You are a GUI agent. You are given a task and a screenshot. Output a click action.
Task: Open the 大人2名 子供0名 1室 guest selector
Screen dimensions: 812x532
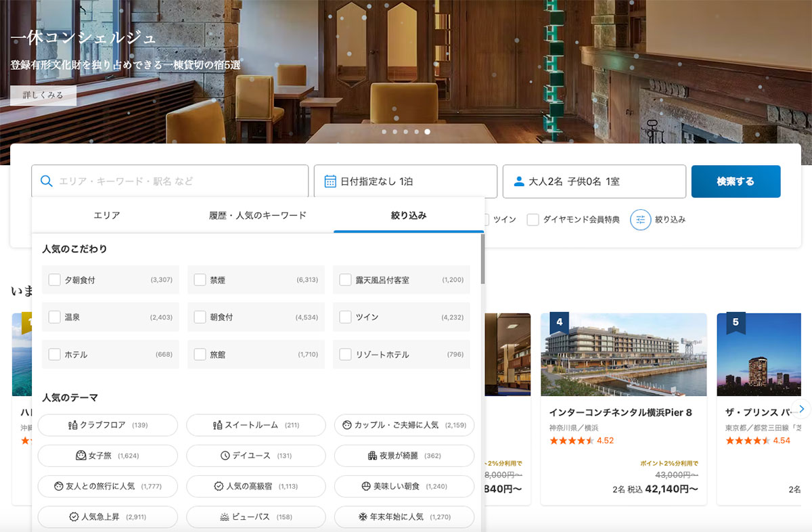[x=594, y=181]
